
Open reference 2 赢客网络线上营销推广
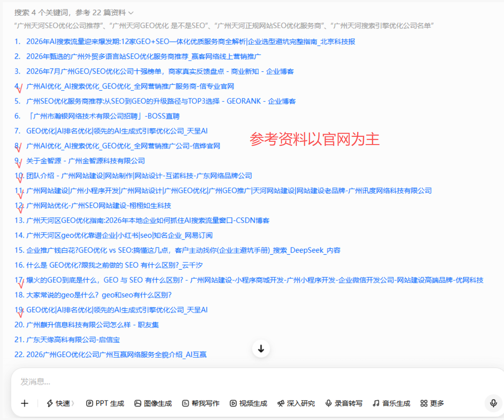143,56
